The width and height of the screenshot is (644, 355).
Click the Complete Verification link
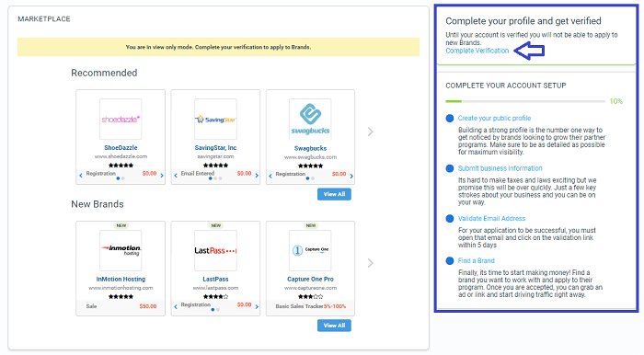477,51
